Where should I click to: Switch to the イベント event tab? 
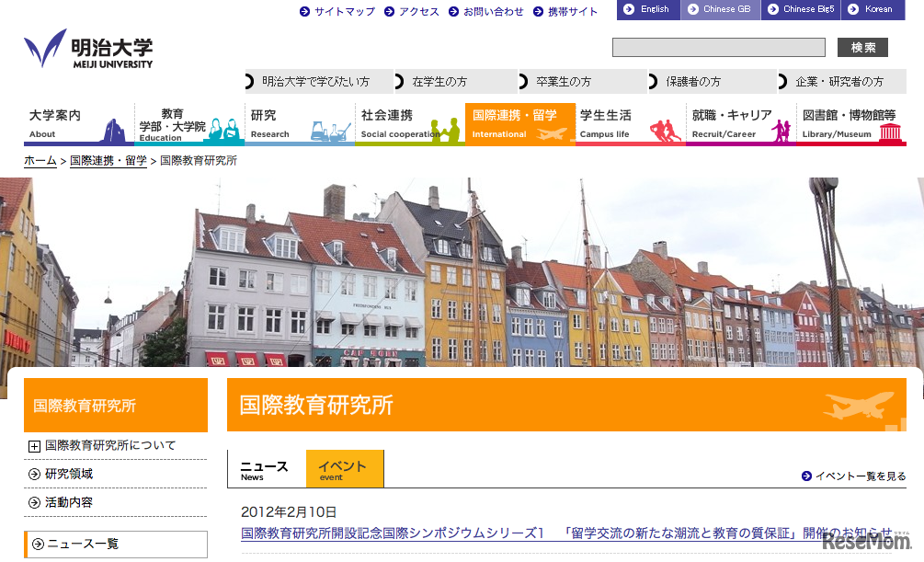(344, 469)
